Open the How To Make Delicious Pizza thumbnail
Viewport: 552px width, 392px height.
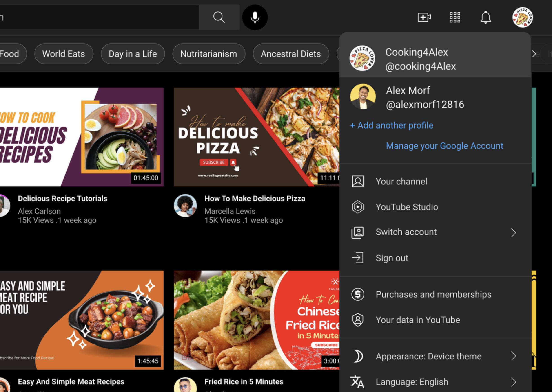pyautogui.click(x=256, y=137)
